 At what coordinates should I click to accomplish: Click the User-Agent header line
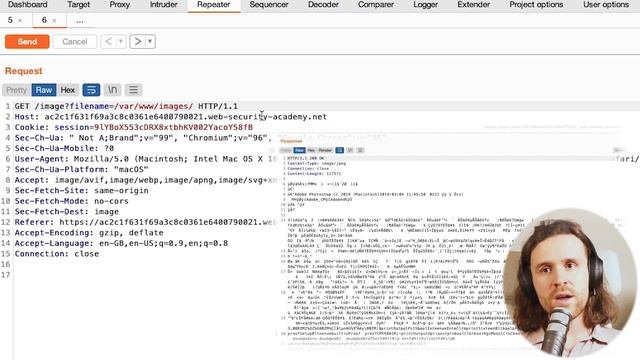coord(146,159)
